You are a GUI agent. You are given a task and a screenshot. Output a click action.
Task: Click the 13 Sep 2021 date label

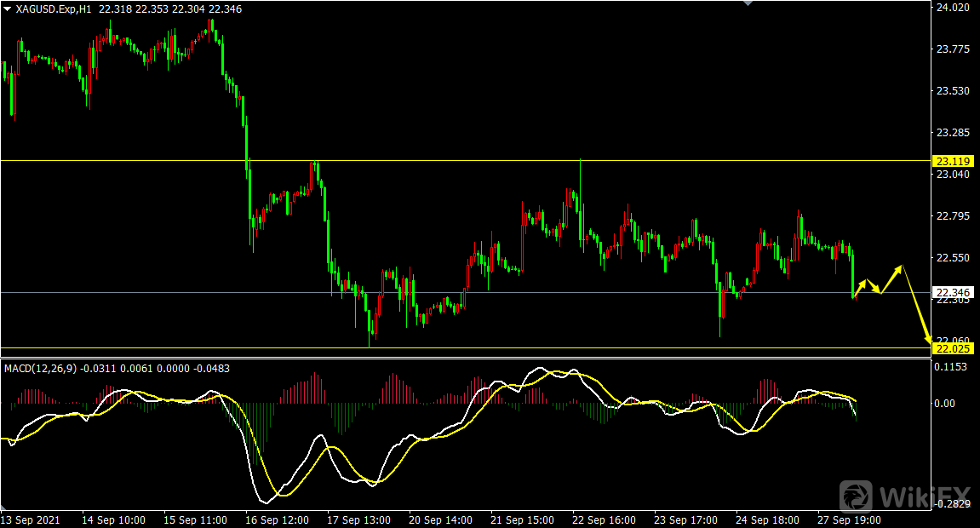(x=32, y=519)
